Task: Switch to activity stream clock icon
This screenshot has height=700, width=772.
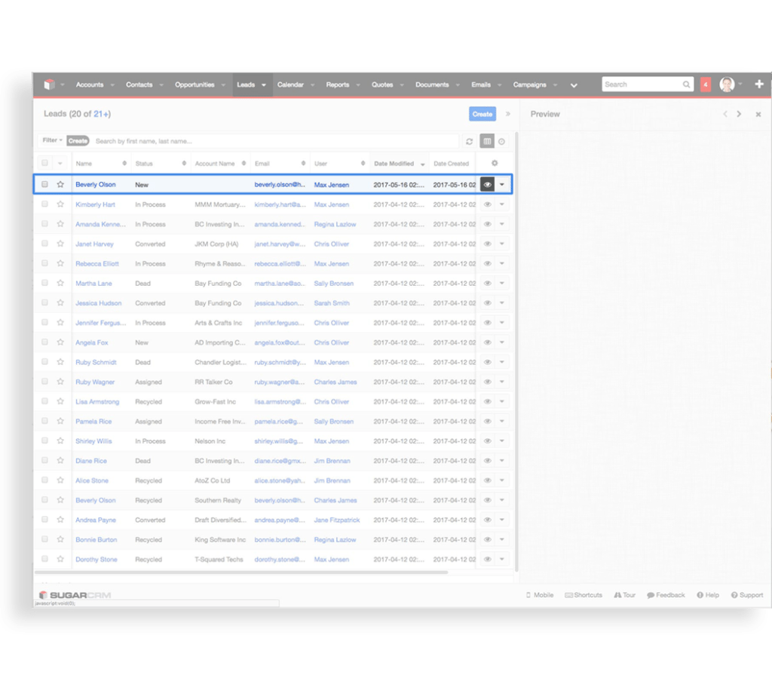Action: (x=501, y=141)
